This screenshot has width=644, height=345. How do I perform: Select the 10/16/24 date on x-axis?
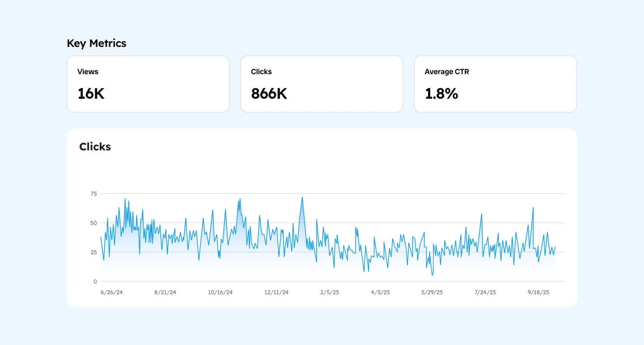(220, 292)
